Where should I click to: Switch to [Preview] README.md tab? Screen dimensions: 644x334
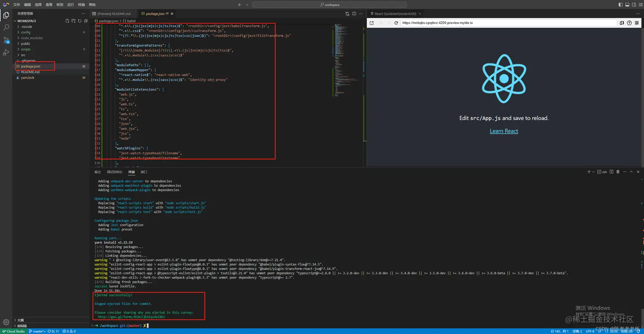tap(113, 14)
